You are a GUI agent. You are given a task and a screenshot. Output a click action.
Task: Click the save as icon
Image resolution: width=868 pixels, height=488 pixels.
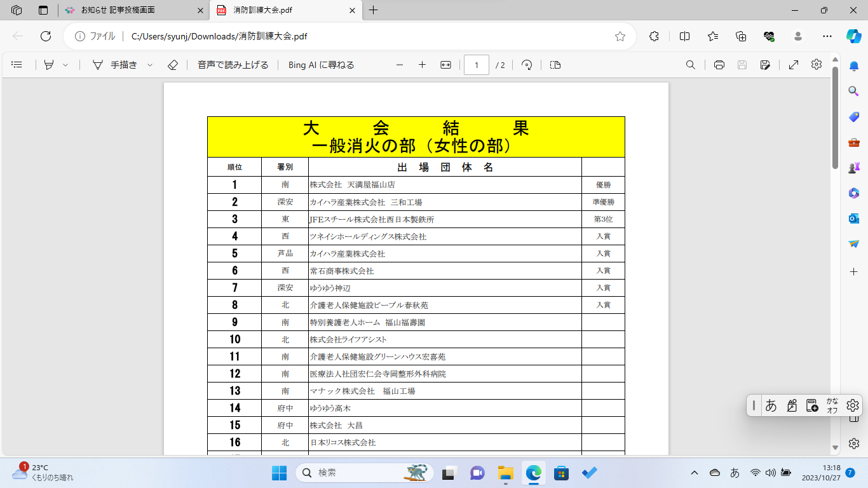[x=765, y=65]
